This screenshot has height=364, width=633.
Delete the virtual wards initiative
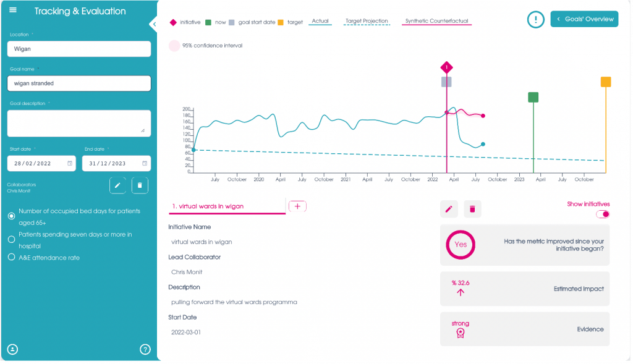click(472, 209)
